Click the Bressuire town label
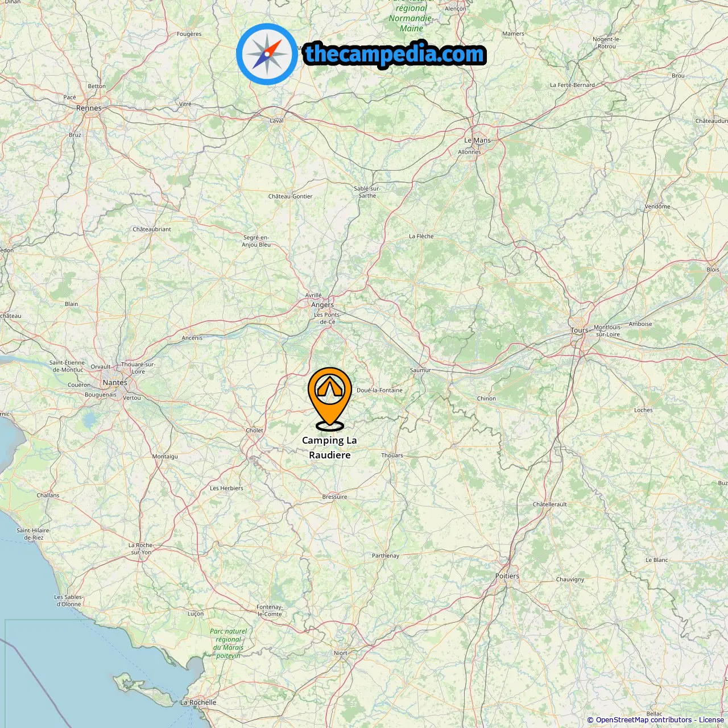728x728 pixels. (x=334, y=497)
